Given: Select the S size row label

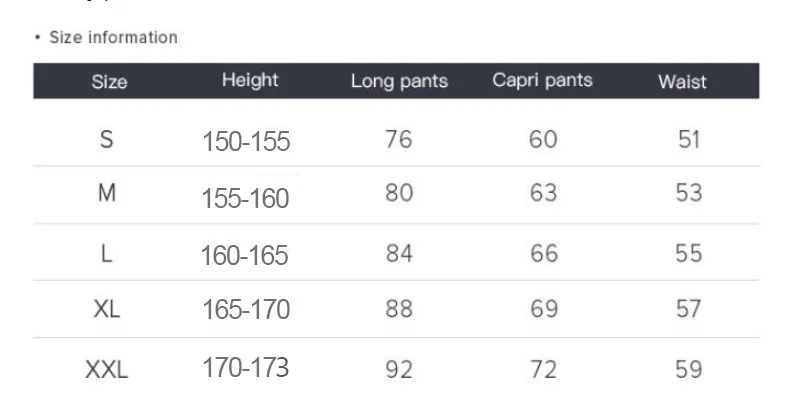Looking at the screenshot, I should click(106, 140).
